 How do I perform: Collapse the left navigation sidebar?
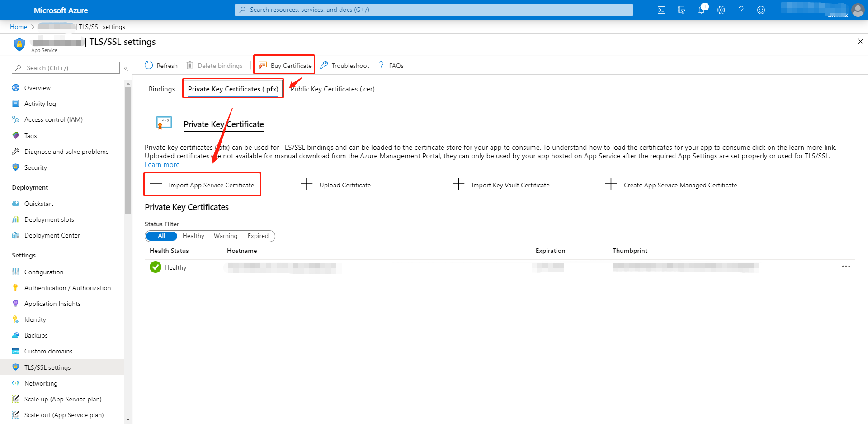126,68
